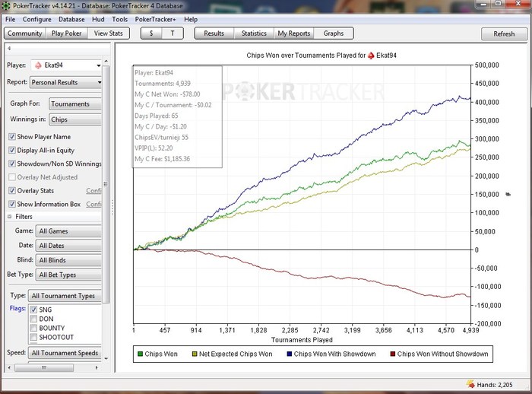Open the Game filter All Games dropdown
Screen dimensions: 532x394
[68, 231]
